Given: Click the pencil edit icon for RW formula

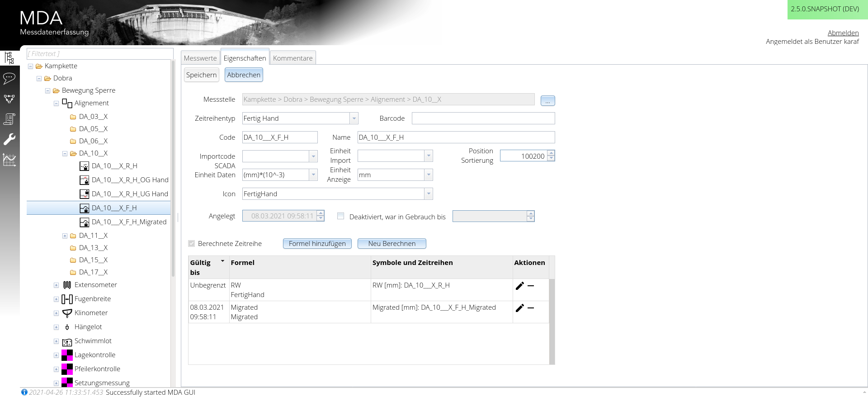Looking at the screenshot, I should tap(519, 286).
